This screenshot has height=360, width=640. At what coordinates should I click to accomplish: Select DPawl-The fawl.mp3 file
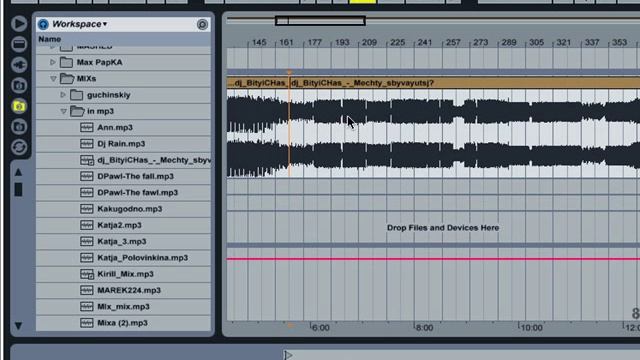[x=124, y=193]
